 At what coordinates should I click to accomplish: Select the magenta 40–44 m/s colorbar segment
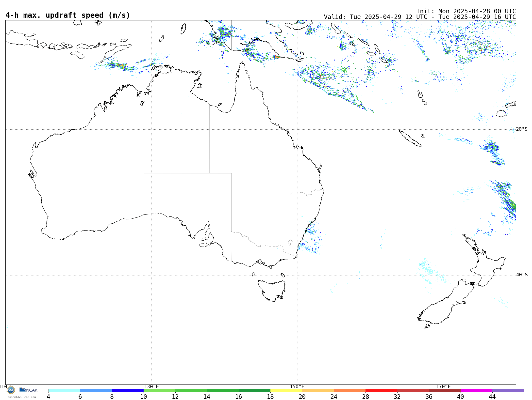tap(476, 391)
